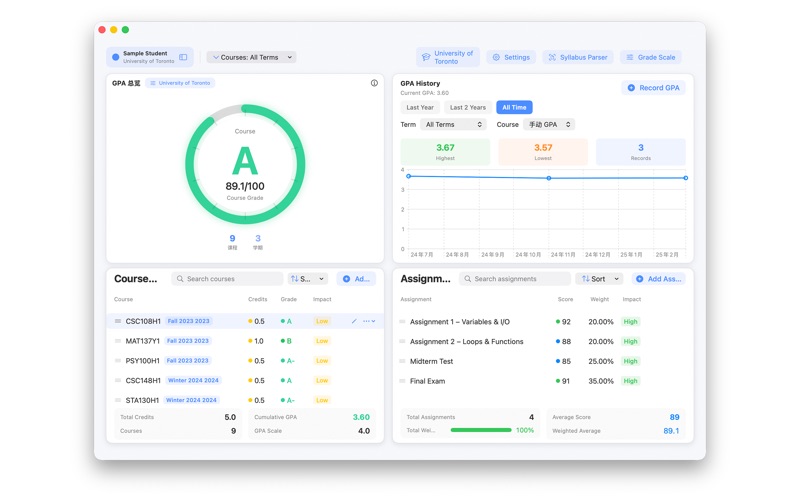Select the Final Exam assignment
This screenshot has height=500, width=800.
(427, 381)
